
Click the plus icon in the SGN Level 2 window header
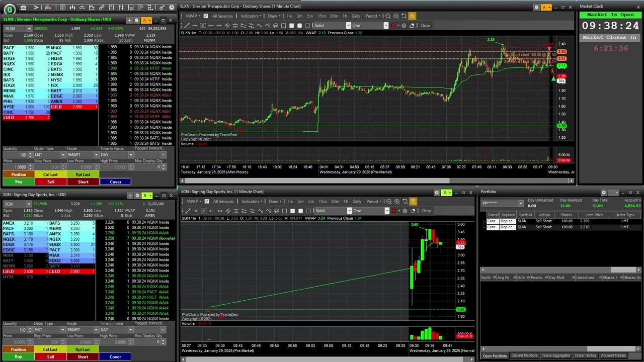coord(130,196)
